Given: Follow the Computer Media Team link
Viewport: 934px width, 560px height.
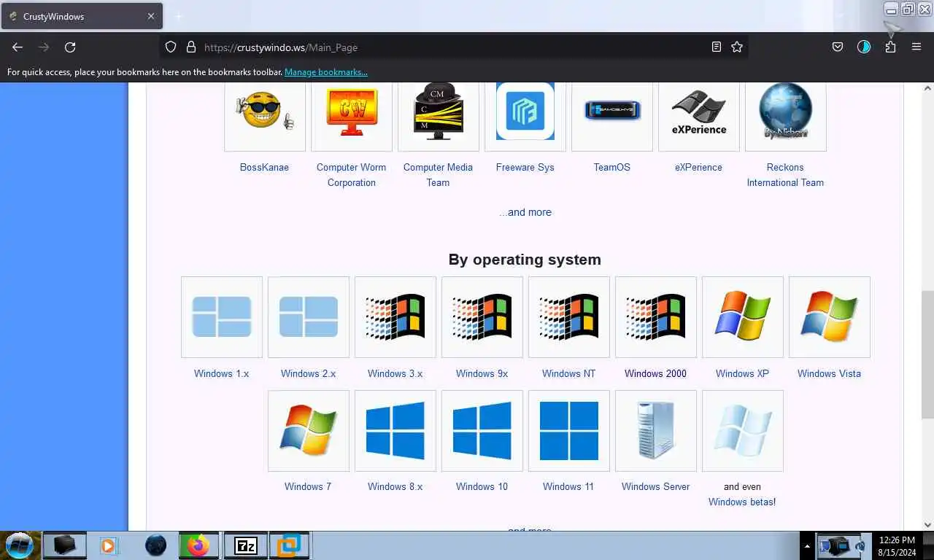Looking at the screenshot, I should (438, 175).
